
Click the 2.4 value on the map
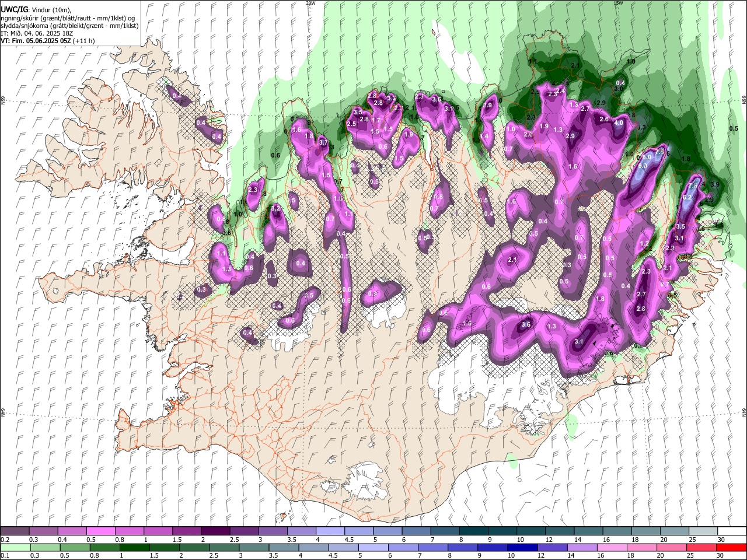(x=561, y=90)
